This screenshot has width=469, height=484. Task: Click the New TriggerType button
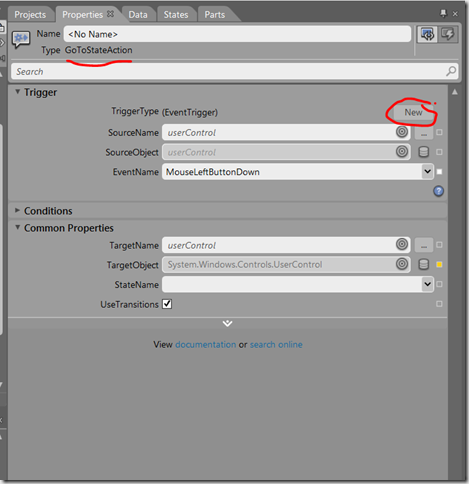tap(413, 112)
